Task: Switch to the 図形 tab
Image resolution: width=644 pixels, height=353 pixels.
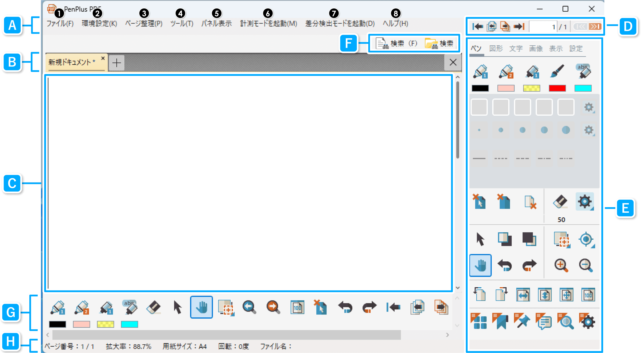Action: [x=496, y=48]
